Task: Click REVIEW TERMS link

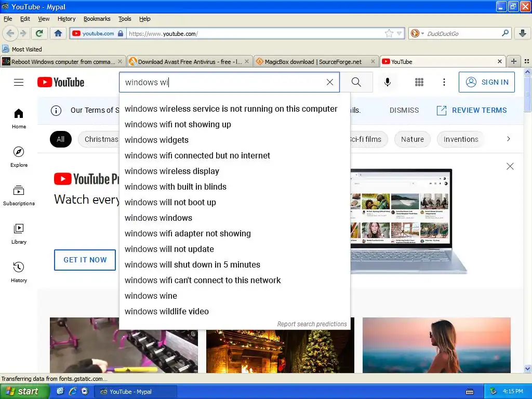Action: click(x=472, y=110)
